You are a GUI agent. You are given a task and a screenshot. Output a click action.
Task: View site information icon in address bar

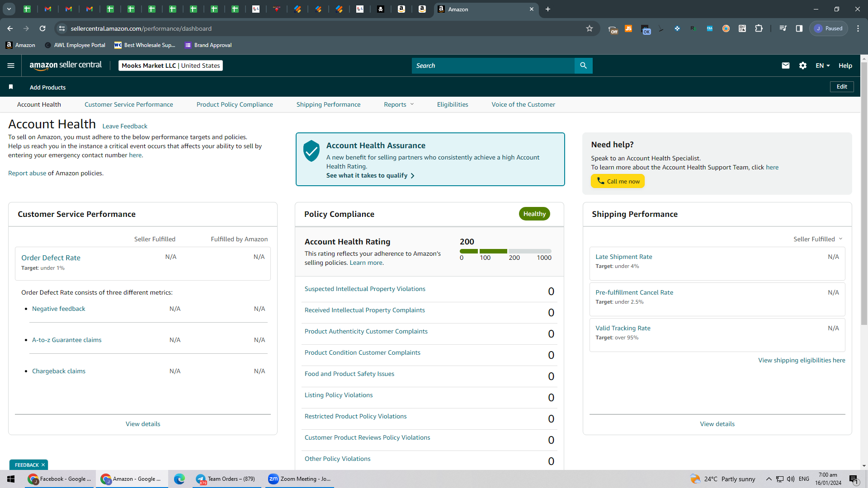click(62, 28)
